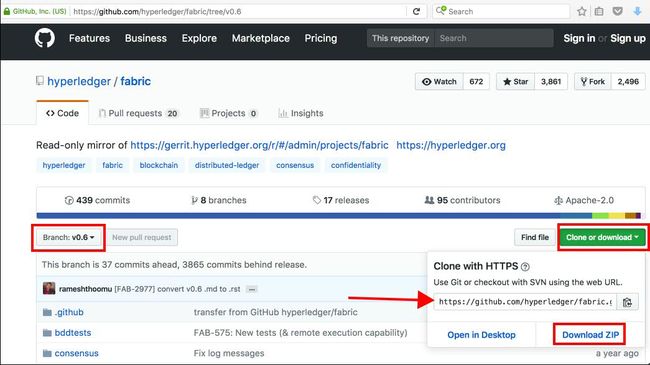Screen dimensions: 650x365
Task: Copy clone URL with clipboard icon
Action: pyautogui.click(x=627, y=302)
